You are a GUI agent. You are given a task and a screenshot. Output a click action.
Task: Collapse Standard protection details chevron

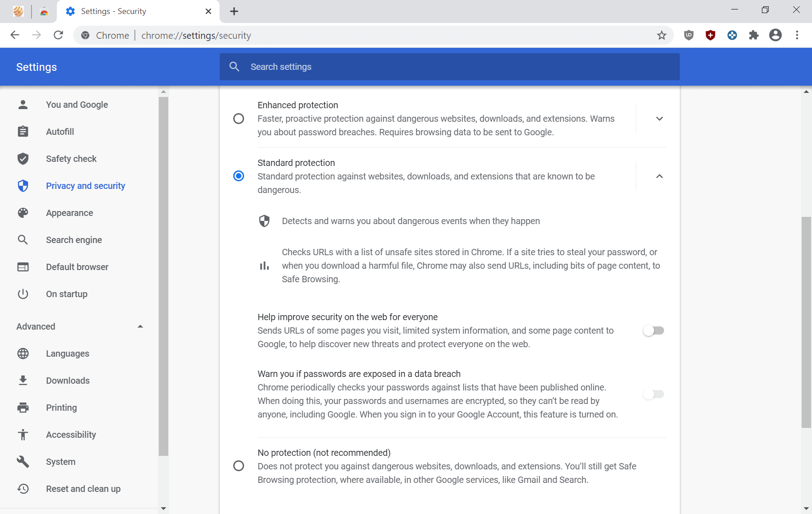pyautogui.click(x=659, y=176)
